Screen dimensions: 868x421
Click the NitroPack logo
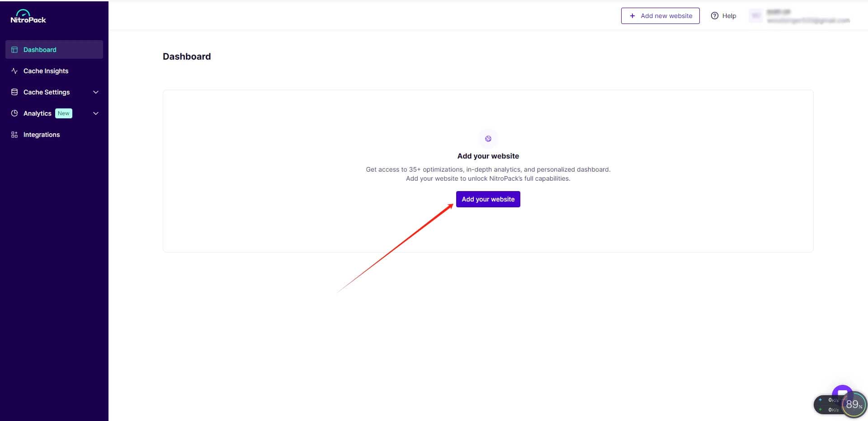coord(28,17)
